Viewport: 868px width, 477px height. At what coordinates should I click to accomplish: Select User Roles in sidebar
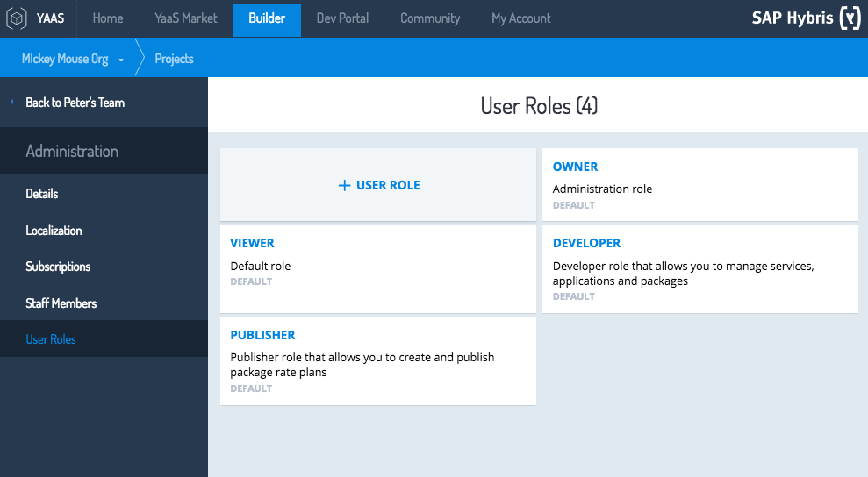pyautogui.click(x=104, y=338)
